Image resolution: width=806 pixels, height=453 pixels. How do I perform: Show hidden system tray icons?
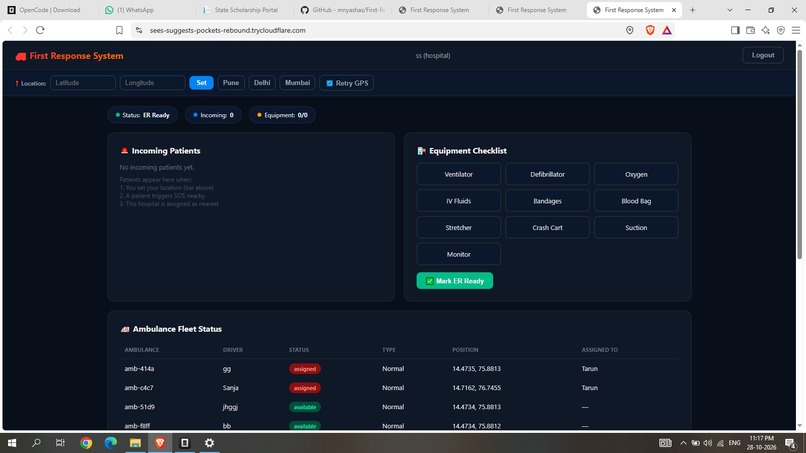click(683, 443)
